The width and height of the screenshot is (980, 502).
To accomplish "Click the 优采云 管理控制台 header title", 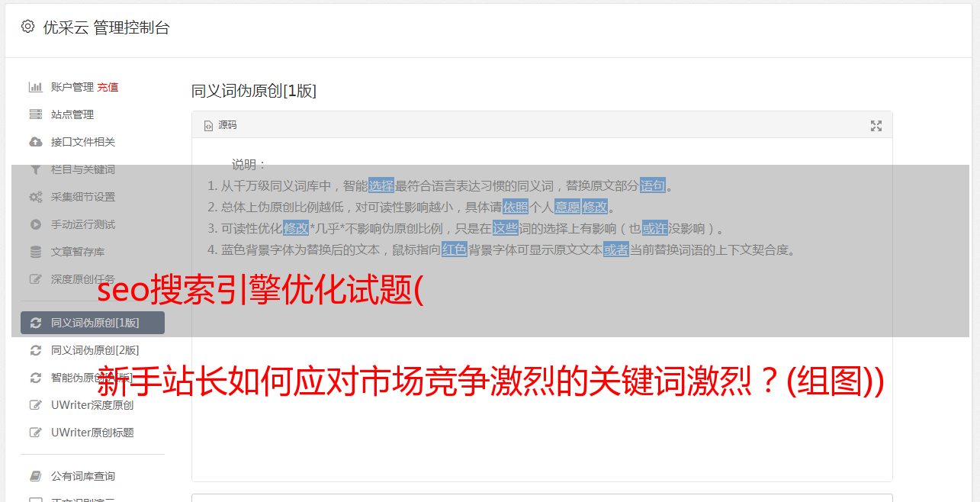I will tap(106, 27).
